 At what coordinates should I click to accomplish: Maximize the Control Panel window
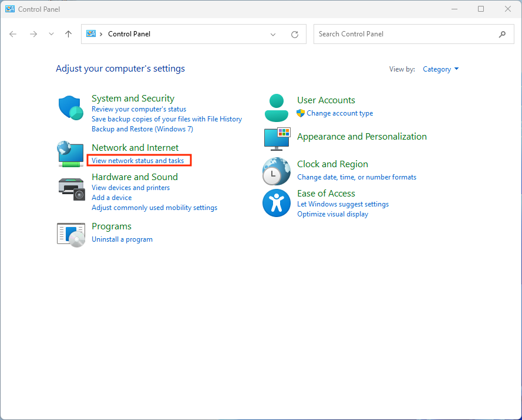481,9
